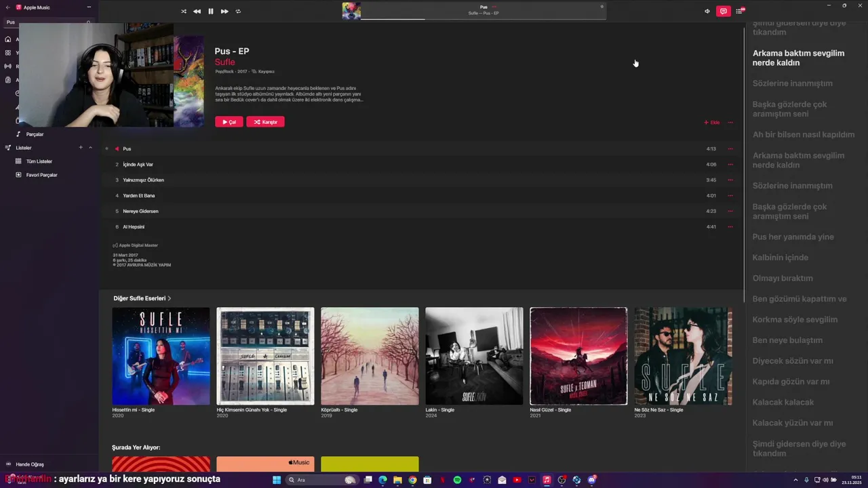Open Tüm Listeler in the sidebar
Viewport: 868px width, 488px height.
(x=39, y=161)
